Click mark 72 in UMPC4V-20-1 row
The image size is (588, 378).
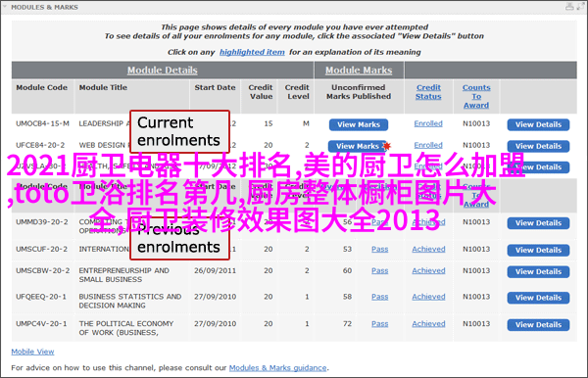(x=347, y=324)
